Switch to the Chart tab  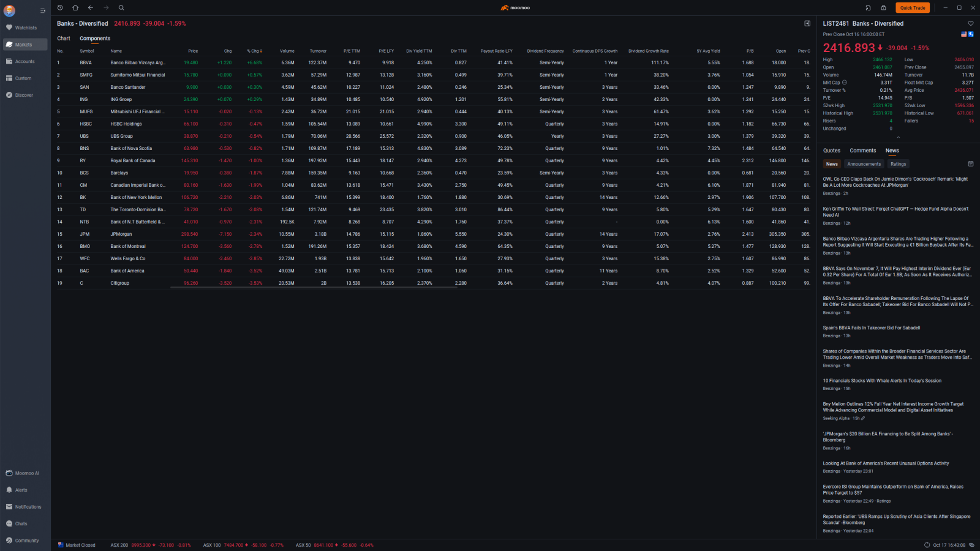click(64, 39)
